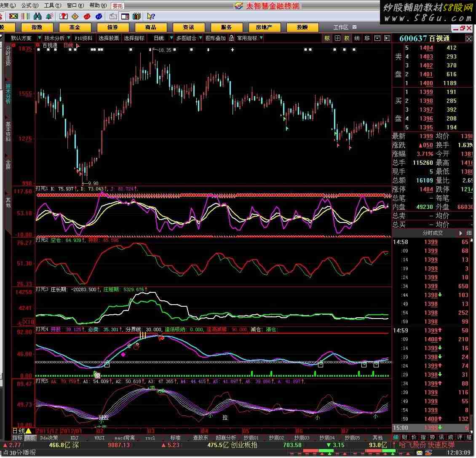This screenshot has height=458, width=476.
Task: Click the banknote icon in the toolbar
Action: [13, 16]
